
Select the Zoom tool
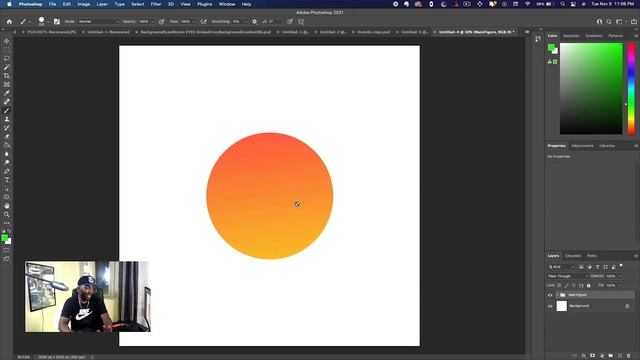point(7,214)
